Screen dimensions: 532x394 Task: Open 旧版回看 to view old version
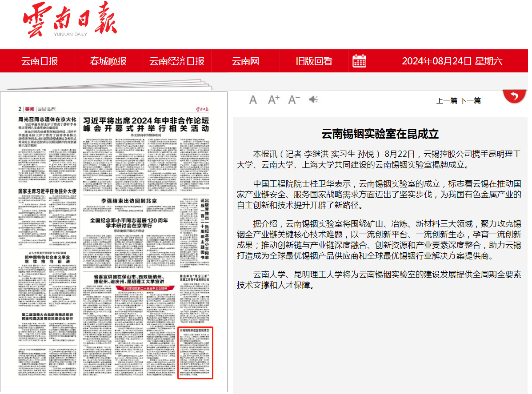(314, 61)
